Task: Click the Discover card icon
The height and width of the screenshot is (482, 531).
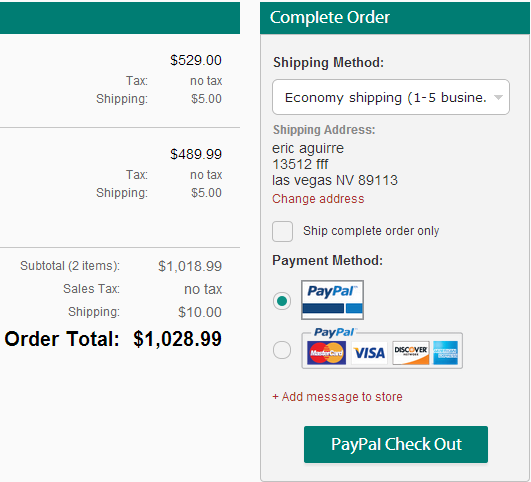Action: [x=411, y=353]
